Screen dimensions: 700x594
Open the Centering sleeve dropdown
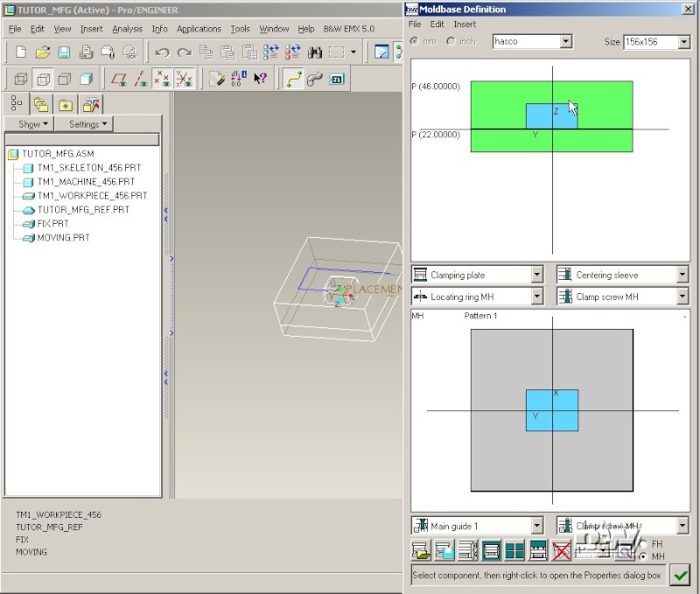click(x=682, y=275)
